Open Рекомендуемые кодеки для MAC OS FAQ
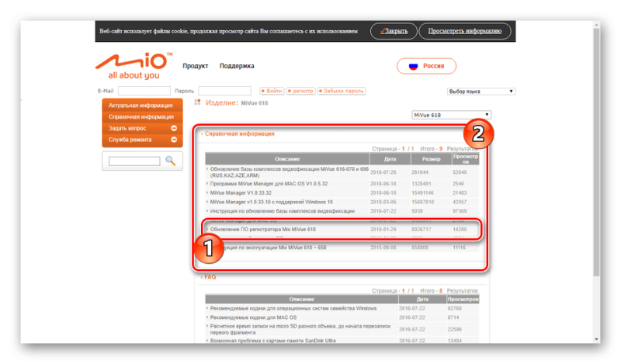Viewport: 621px width, 364px height. 254,317
